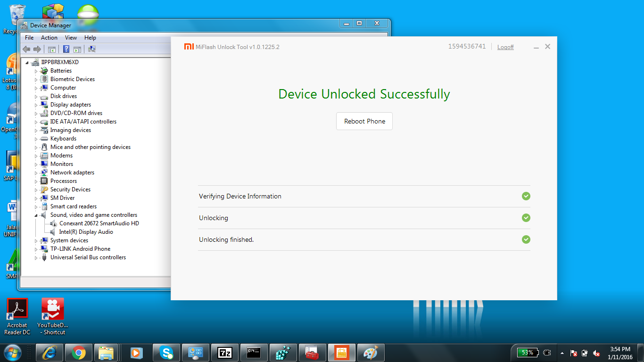The width and height of the screenshot is (644, 362).
Task: Click the green checkmark beside Unlocking finished
Action: (526, 239)
